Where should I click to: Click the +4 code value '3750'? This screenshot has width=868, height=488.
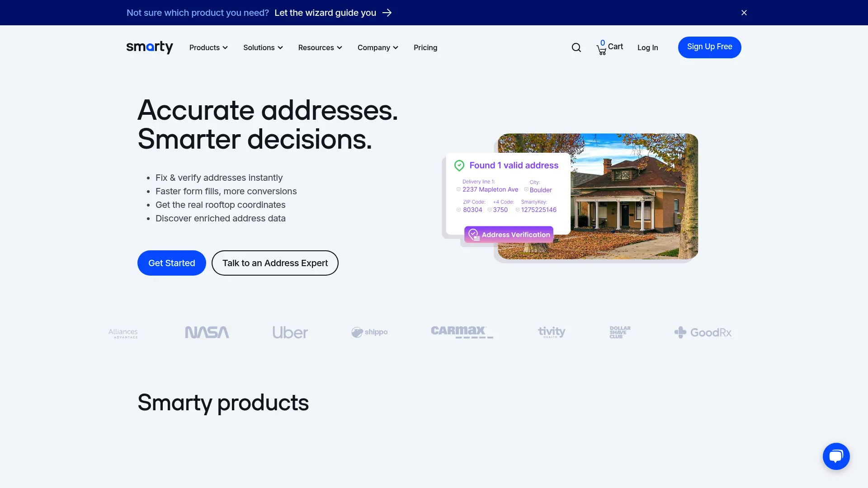[x=500, y=210]
